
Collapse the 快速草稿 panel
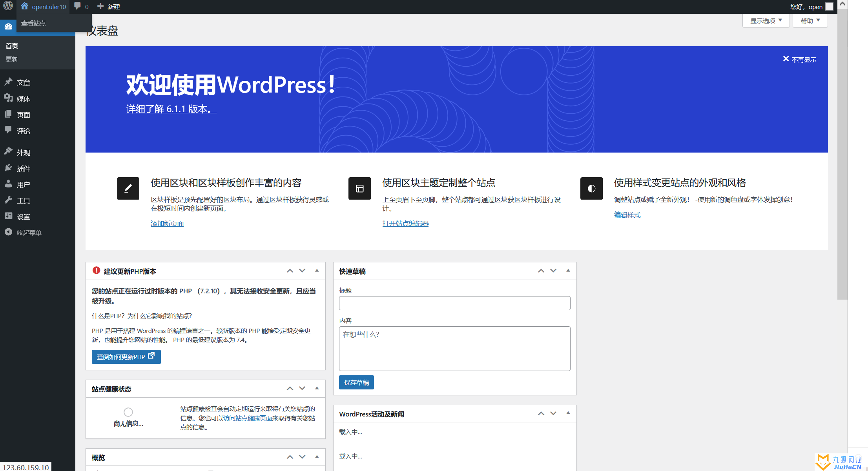pyautogui.click(x=568, y=271)
